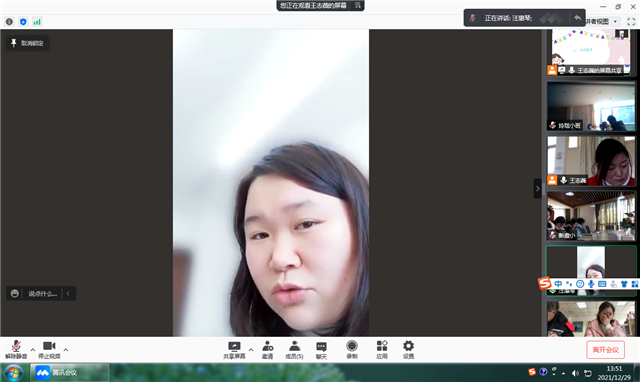Open Windows Start menu
Screen dimensions: 640x382
[x=13, y=373]
